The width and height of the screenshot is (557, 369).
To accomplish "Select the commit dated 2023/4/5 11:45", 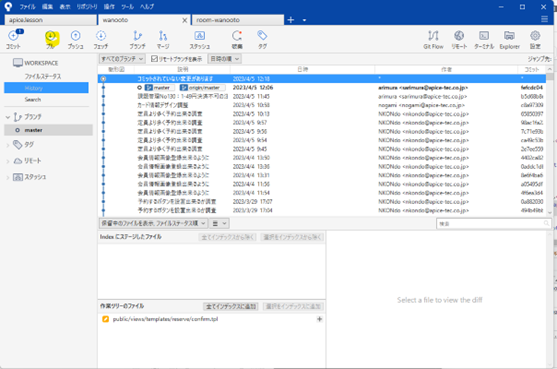I will (322, 96).
